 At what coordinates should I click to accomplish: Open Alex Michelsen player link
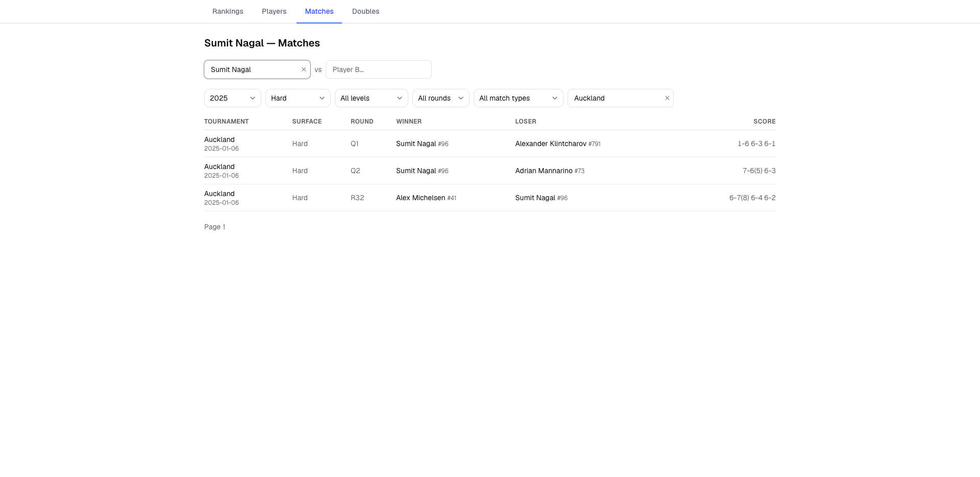pyautogui.click(x=421, y=198)
